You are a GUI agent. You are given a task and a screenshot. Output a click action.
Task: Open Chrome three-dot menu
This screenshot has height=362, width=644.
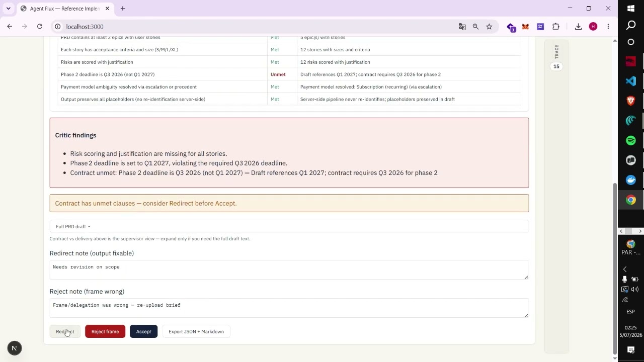pos(608,27)
